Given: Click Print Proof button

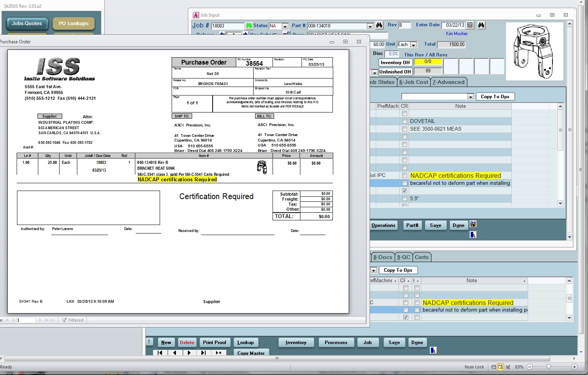Looking at the screenshot, I should pos(215,343).
